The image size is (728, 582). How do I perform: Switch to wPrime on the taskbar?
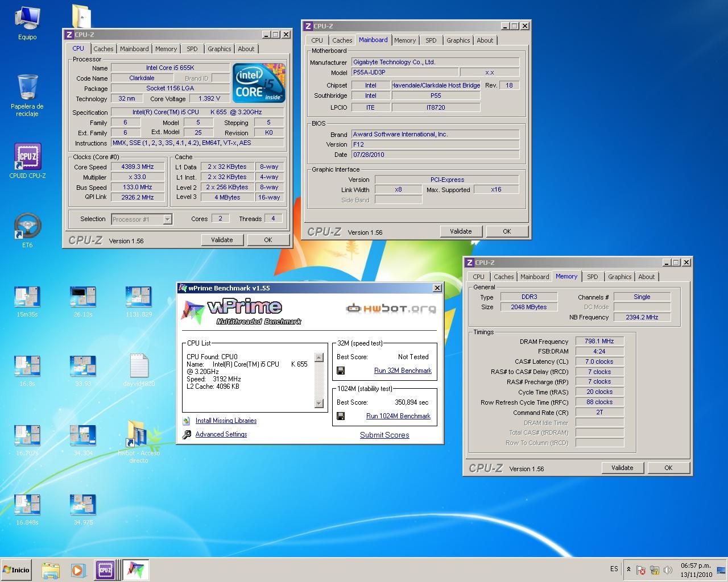(136, 569)
